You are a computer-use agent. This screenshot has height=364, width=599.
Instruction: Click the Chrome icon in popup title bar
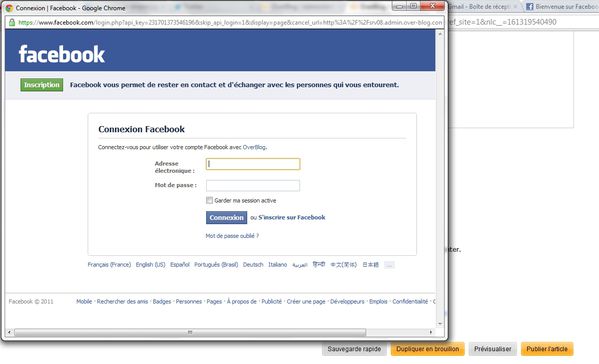9,8
